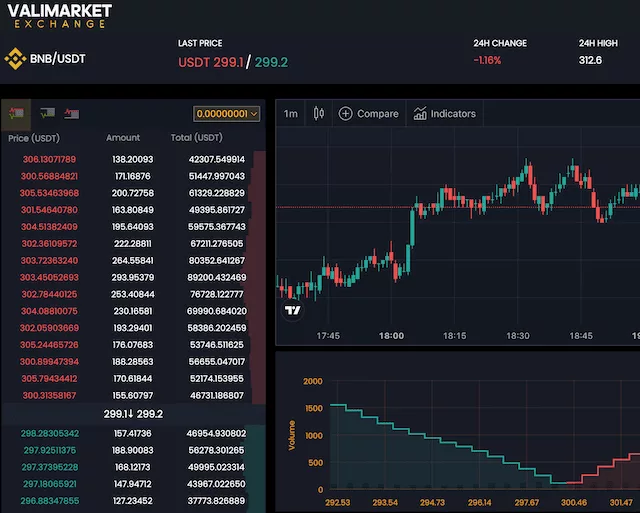Click buy price 297.37395228

click(x=50, y=467)
